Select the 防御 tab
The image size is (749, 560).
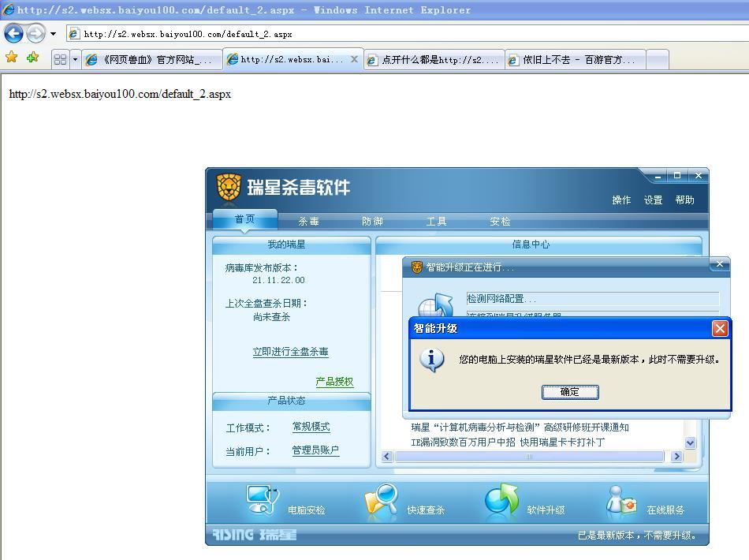click(372, 221)
